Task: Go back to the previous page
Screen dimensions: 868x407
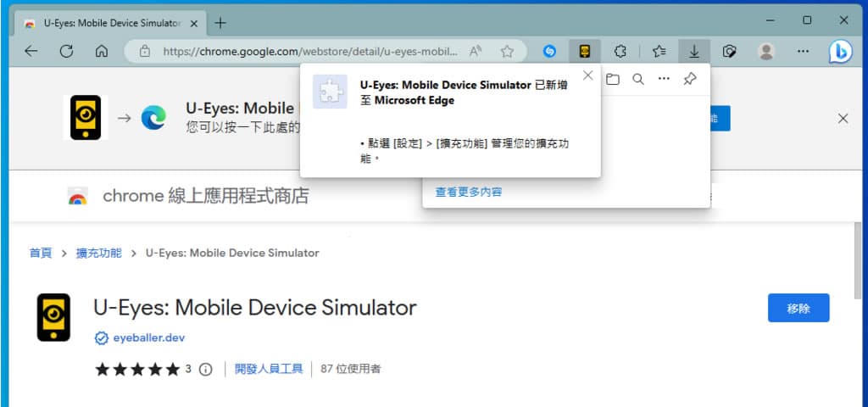Action: (x=31, y=52)
